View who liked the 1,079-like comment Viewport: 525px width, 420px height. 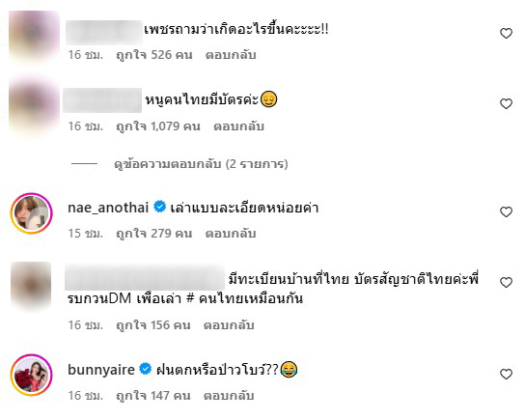coord(158,126)
